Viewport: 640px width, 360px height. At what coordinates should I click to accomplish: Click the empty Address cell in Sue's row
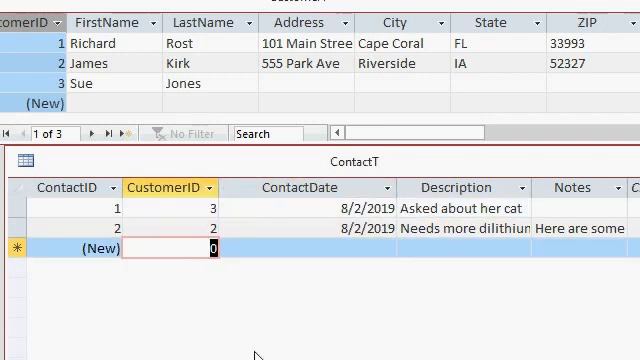(307, 83)
